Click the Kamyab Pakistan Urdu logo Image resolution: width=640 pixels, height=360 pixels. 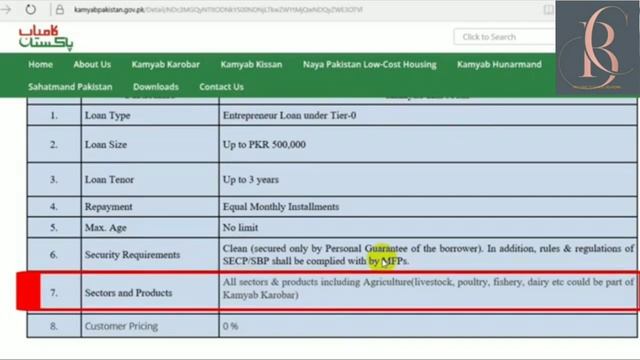(x=46, y=38)
